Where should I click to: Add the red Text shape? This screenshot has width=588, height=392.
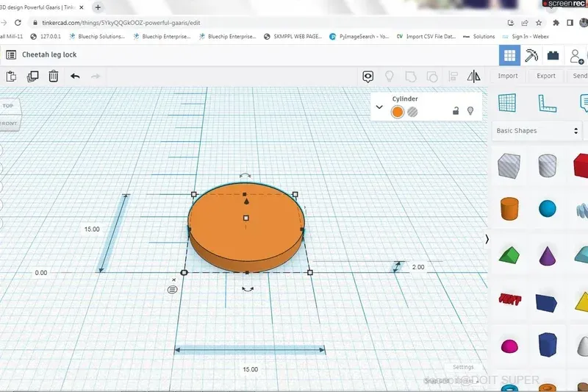(509, 300)
